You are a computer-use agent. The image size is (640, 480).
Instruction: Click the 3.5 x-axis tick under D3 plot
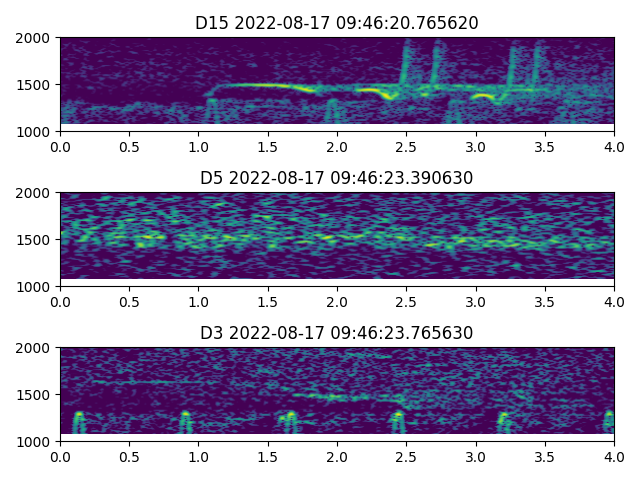coord(545,456)
